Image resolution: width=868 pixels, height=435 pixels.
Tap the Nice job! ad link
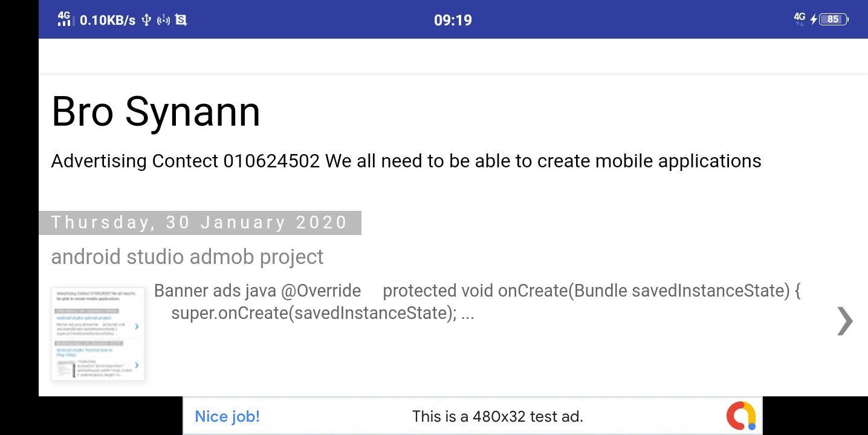227,416
